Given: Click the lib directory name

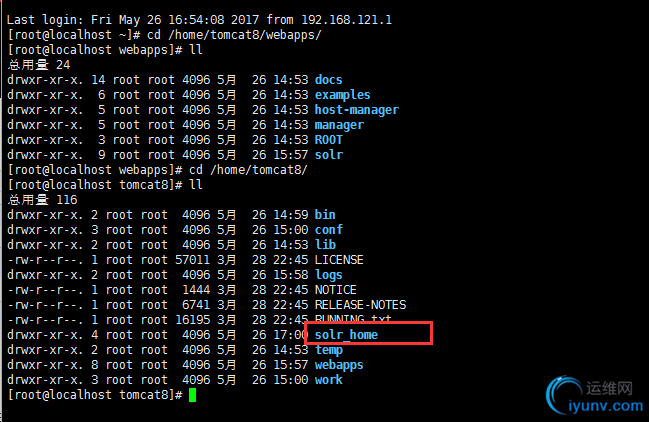Looking at the screenshot, I should point(325,245).
